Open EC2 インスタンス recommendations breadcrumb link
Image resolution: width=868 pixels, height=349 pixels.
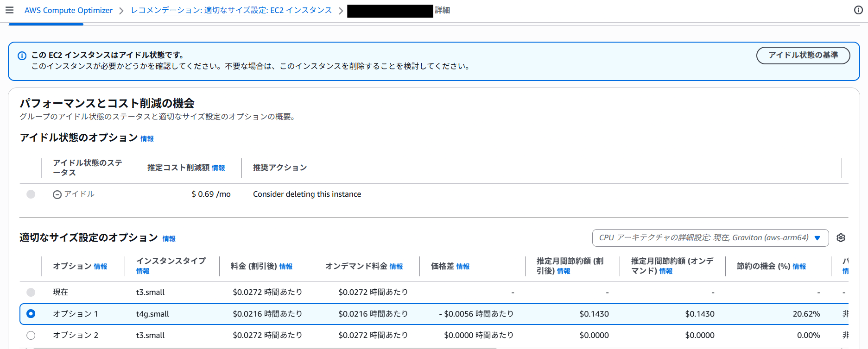tap(231, 10)
